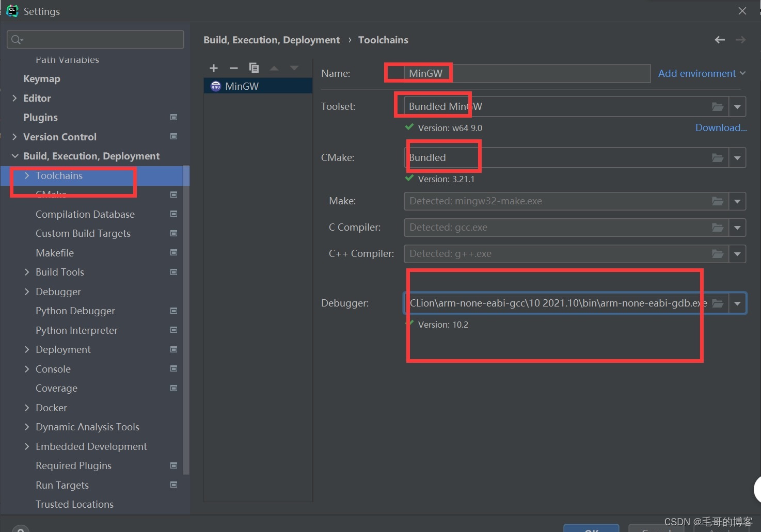
Task: Expand the Editor settings node
Action: click(14, 98)
